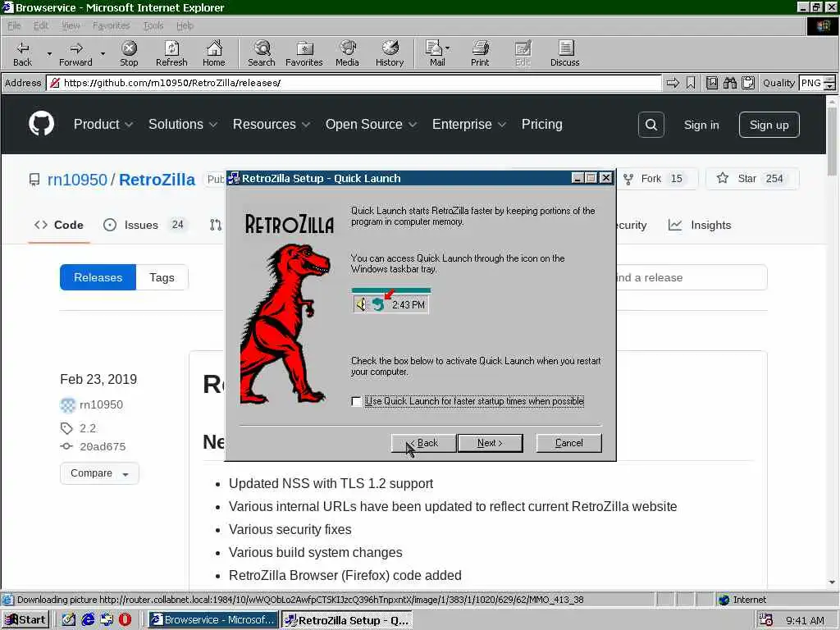The height and width of the screenshot is (630, 840).
Task: Expand the Enterprise menu on GitHub
Action: 468,125
